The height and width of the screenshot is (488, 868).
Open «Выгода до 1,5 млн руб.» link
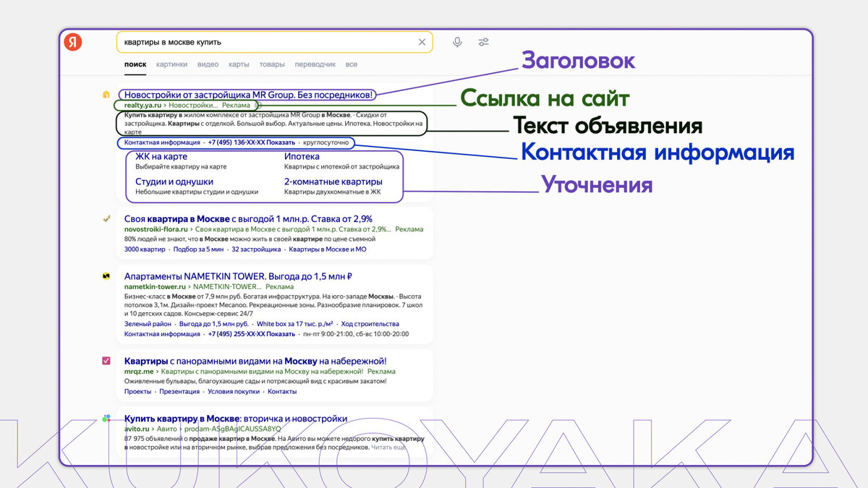coord(214,324)
